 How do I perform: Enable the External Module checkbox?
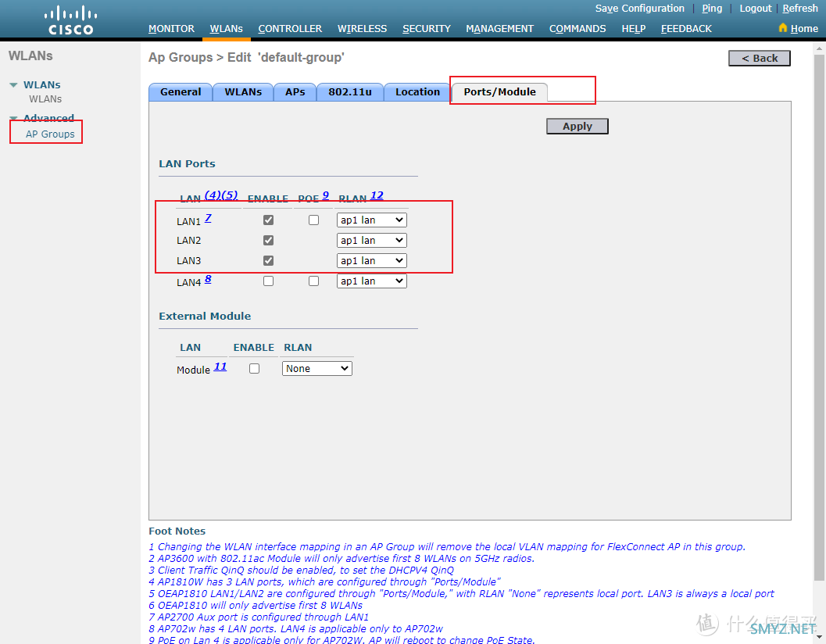click(254, 367)
